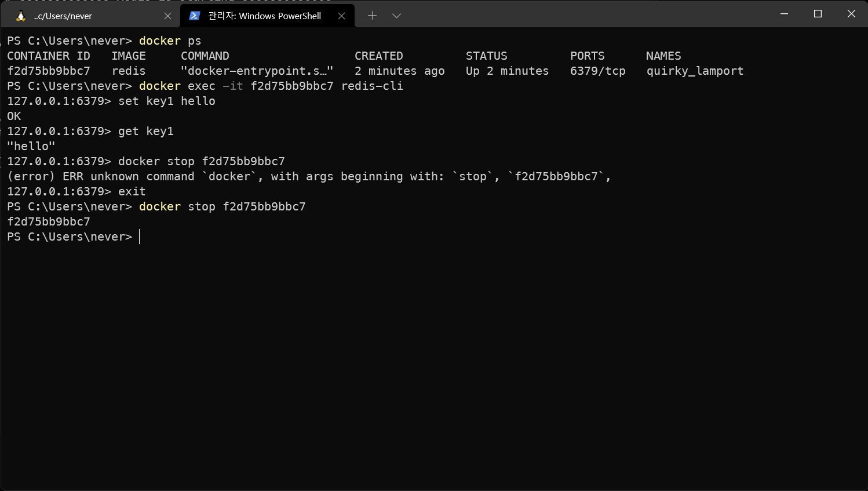868x491 pixels.
Task: Close the Windows PowerShell tab
Action: coord(341,16)
